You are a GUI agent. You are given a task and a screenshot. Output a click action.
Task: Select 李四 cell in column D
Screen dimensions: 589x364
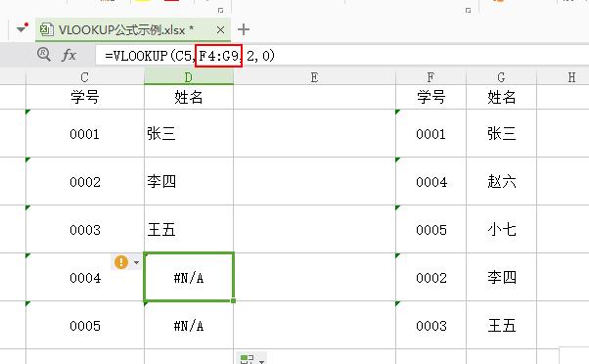tap(189, 181)
